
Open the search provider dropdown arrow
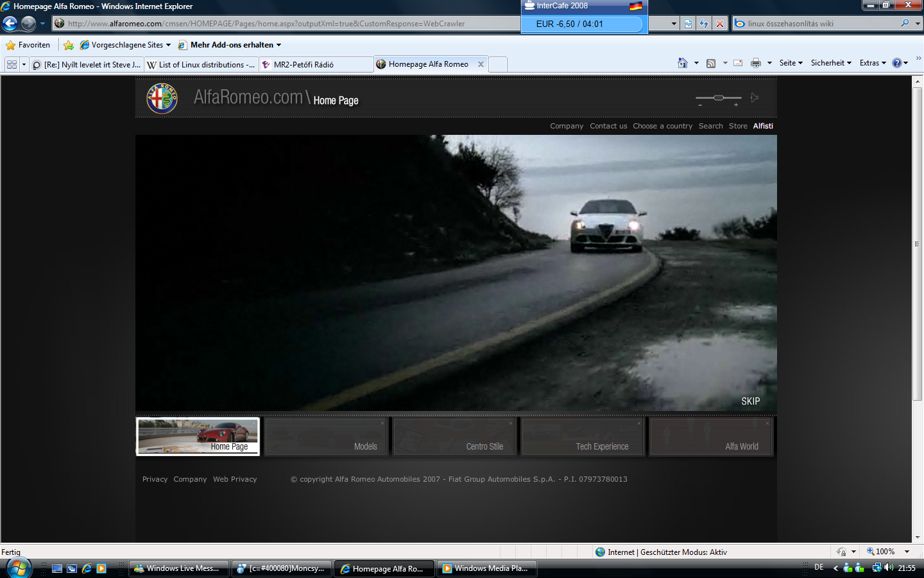point(918,24)
